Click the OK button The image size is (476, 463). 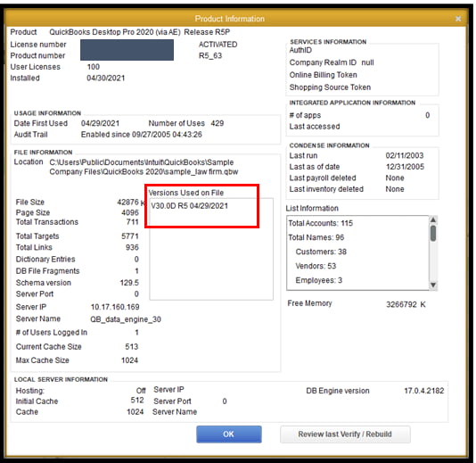[228, 434]
